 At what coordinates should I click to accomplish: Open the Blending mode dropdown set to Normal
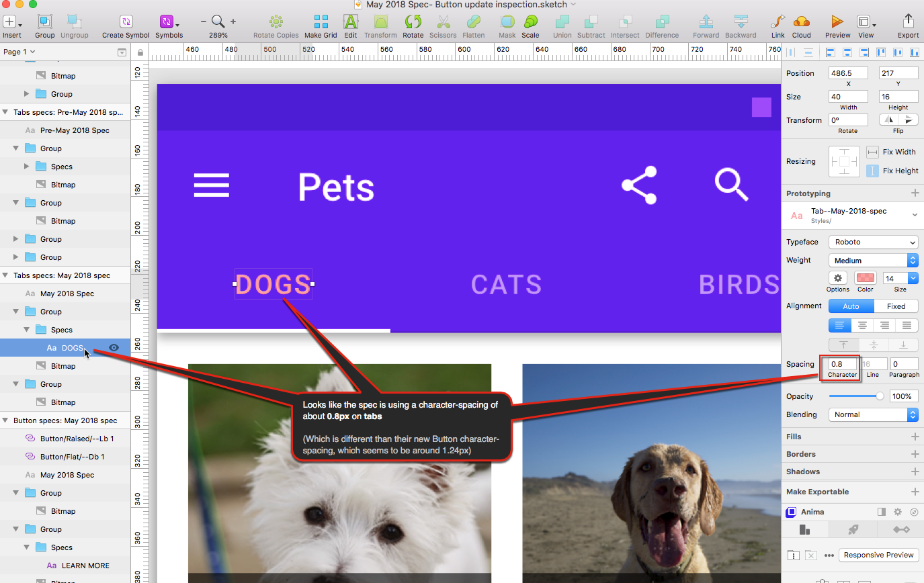click(873, 414)
